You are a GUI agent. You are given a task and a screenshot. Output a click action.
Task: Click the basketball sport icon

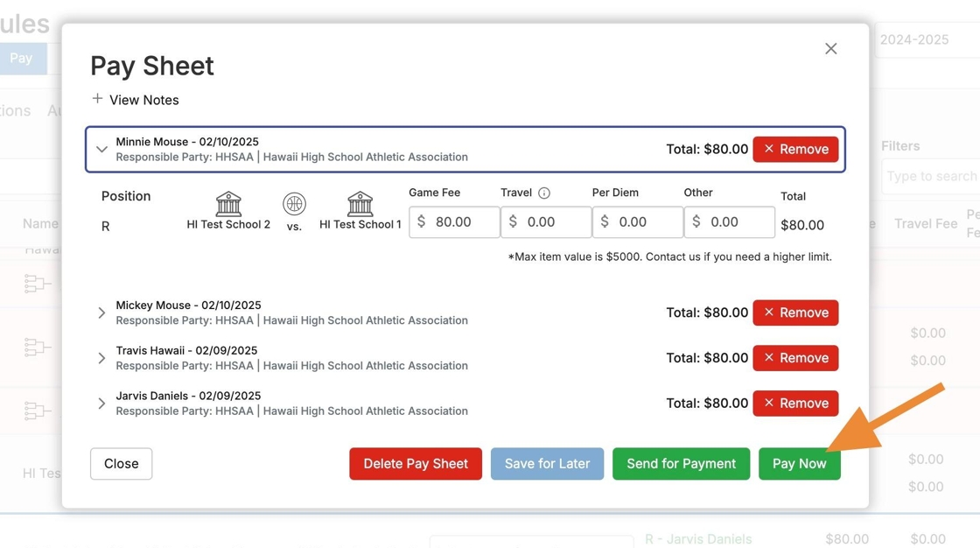pos(294,204)
